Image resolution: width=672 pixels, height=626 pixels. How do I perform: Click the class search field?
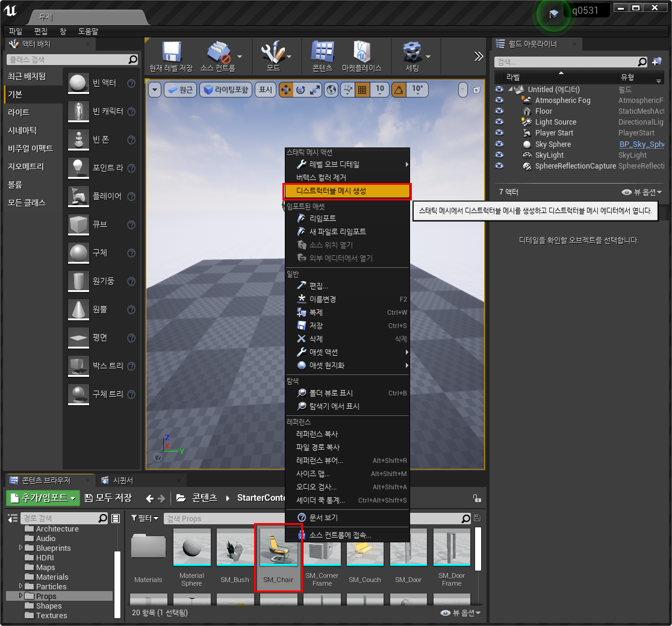(72, 60)
